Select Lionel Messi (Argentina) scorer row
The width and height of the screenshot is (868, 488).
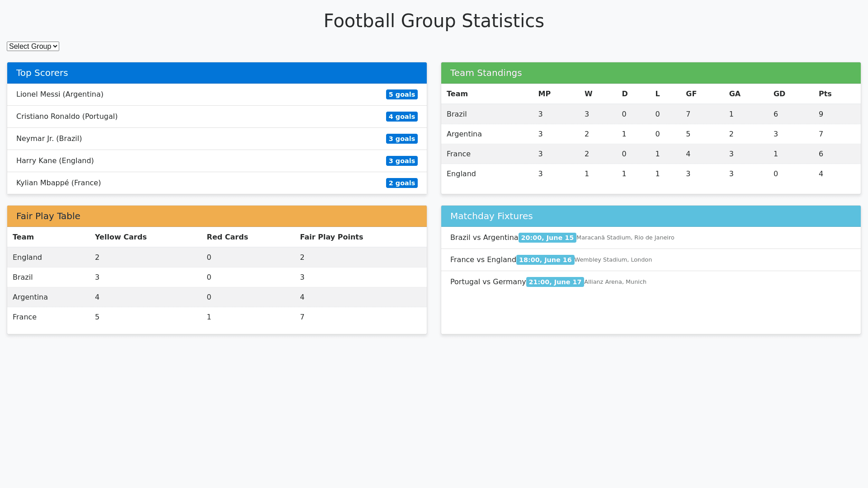(60, 94)
